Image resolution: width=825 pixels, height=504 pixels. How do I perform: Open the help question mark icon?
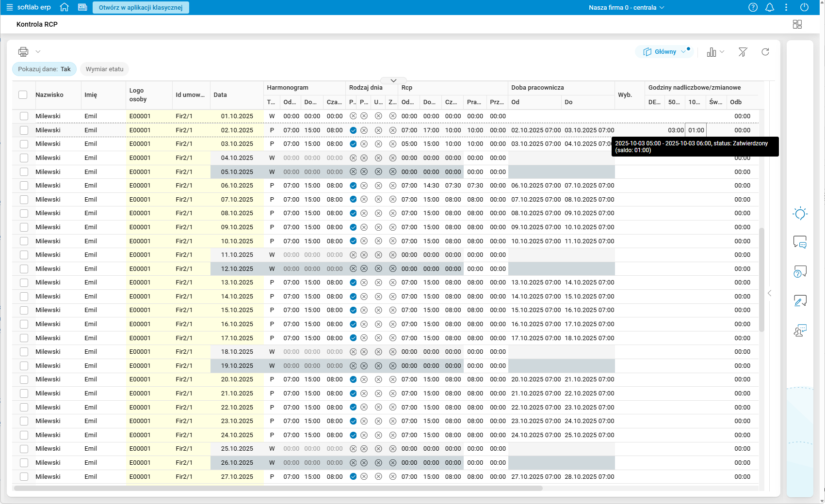pos(753,7)
